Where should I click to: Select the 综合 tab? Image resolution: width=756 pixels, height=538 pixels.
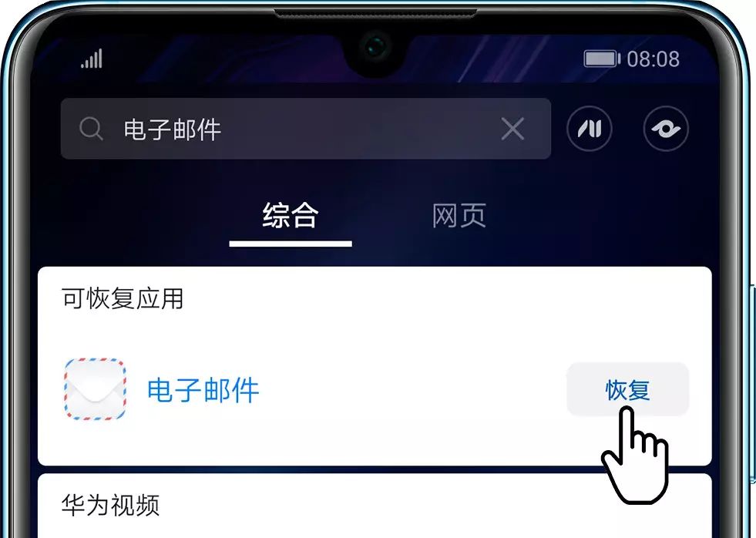[x=291, y=216]
